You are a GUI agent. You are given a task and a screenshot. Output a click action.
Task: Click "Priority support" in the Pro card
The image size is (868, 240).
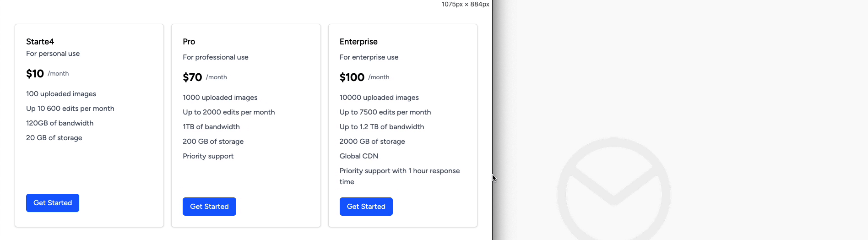click(208, 156)
